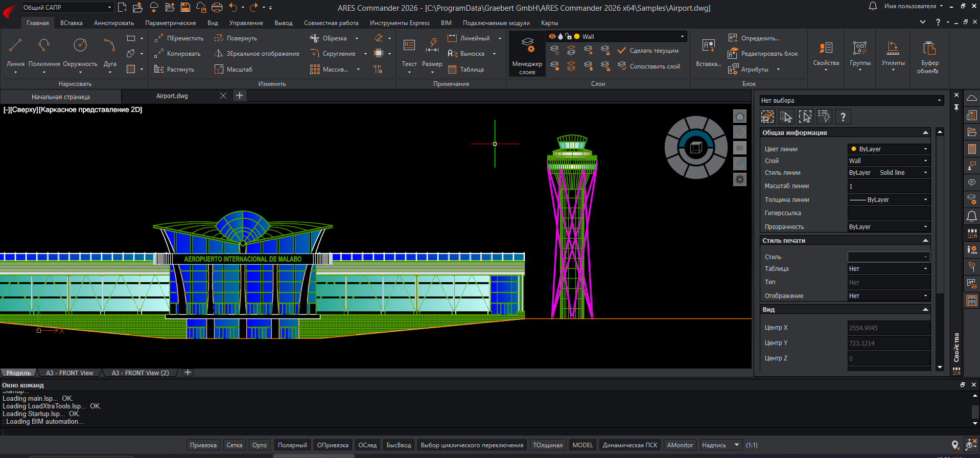Click the Edit Block button

coord(763,54)
